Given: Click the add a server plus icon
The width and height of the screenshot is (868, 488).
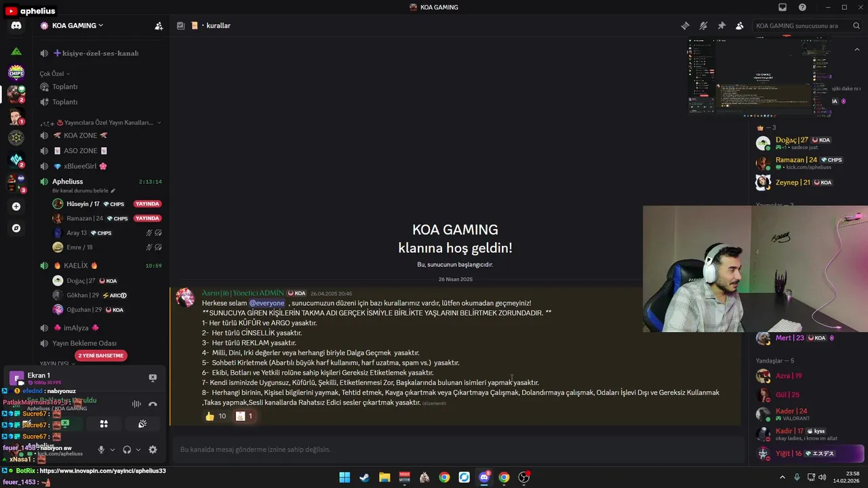Looking at the screenshot, I should point(16,207).
